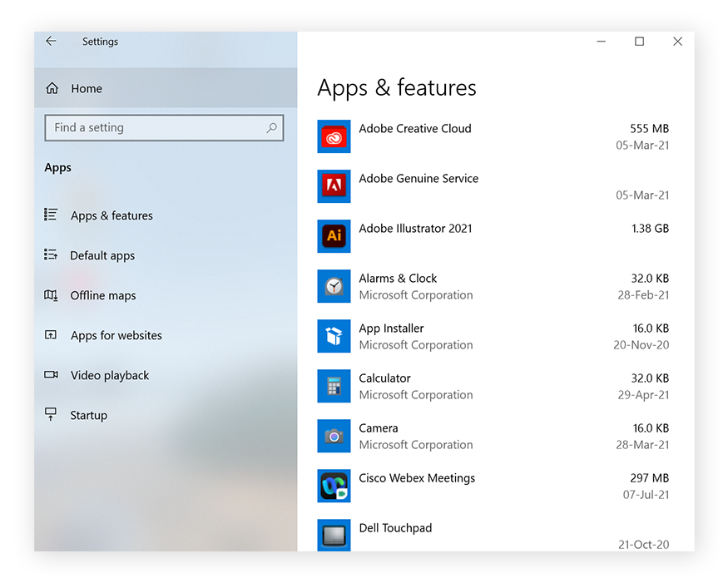Click the Calculator app icon
The image size is (728, 583).
tap(334, 386)
